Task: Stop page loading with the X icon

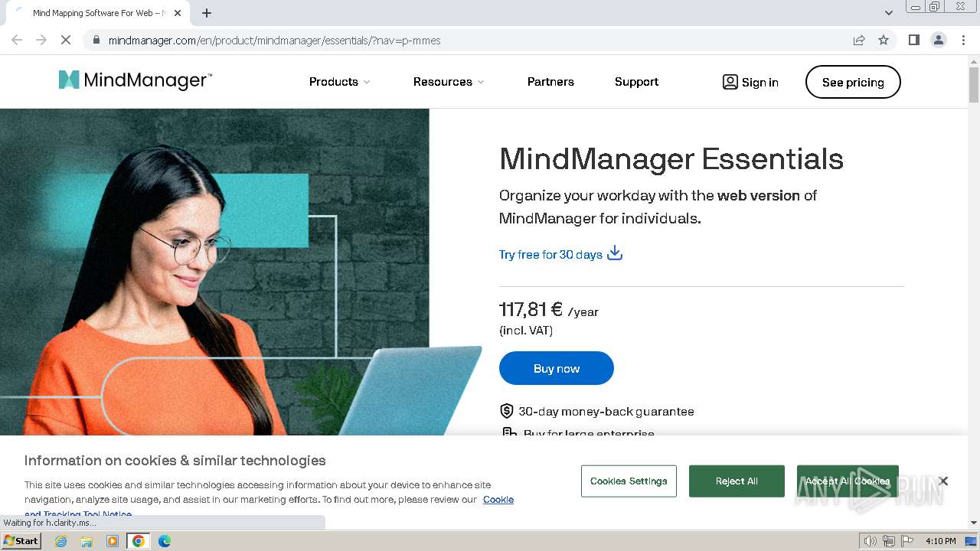Action: (66, 40)
